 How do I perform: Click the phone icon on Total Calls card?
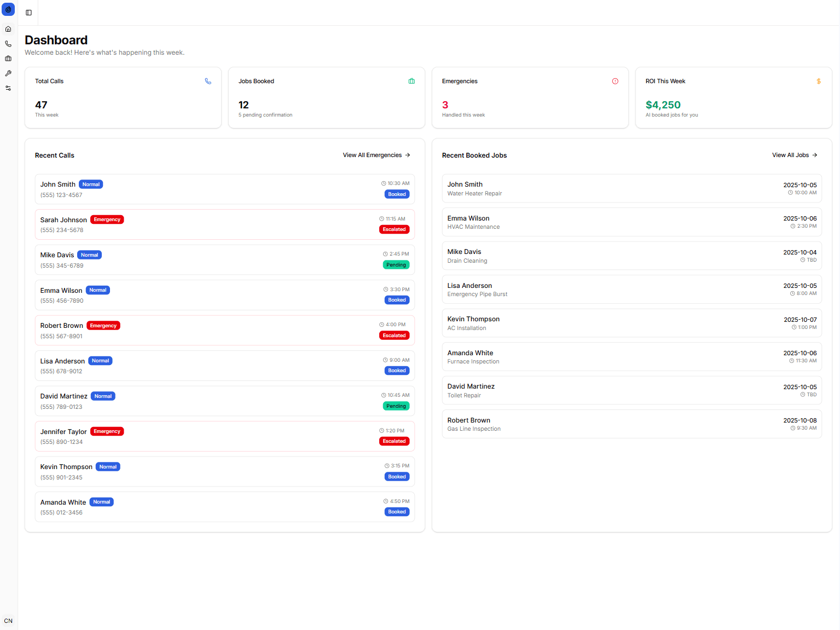208,81
